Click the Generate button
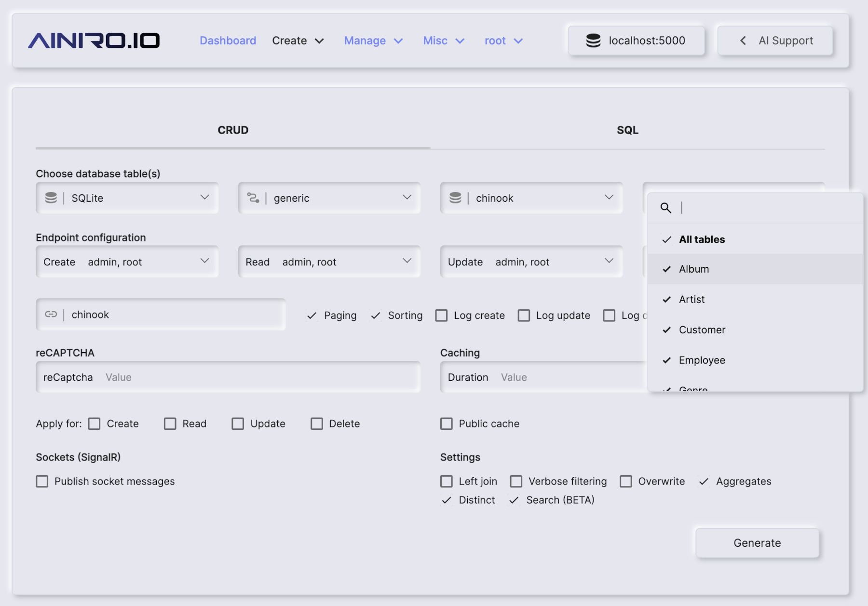This screenshot has width=868, height=606. click(x=757, y=542)
